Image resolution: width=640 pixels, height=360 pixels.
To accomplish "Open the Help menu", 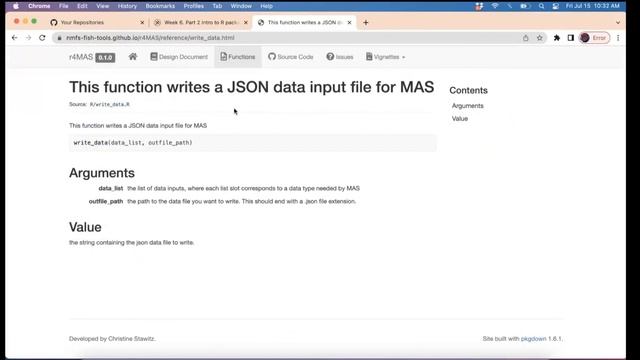I will tap(267, 6).
